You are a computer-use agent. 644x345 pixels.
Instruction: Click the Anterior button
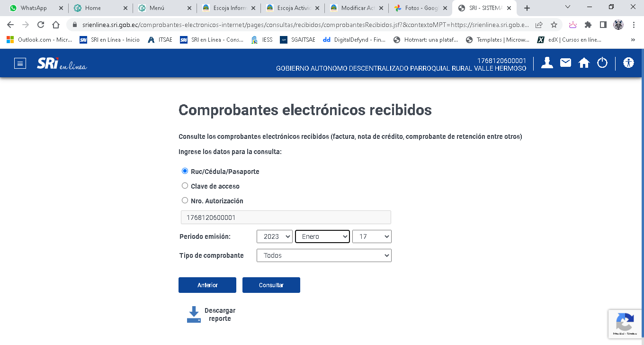tap(207, 285)
